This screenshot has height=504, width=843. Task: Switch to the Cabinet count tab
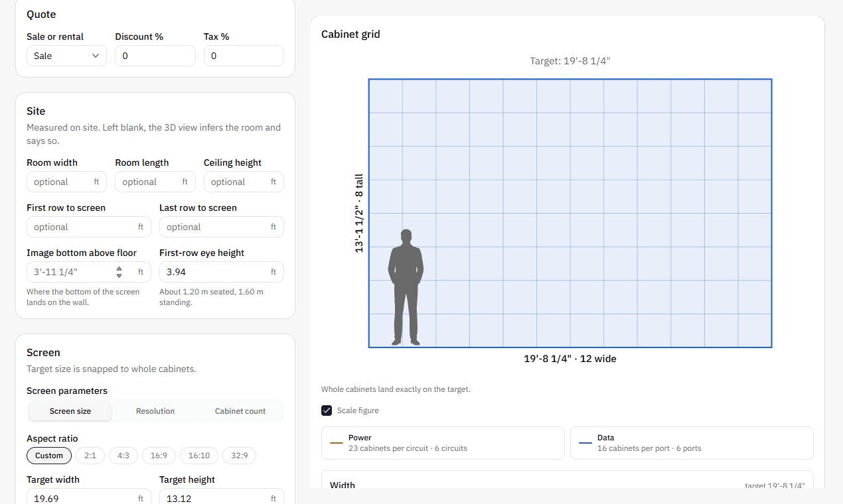[x=240, y=411]
